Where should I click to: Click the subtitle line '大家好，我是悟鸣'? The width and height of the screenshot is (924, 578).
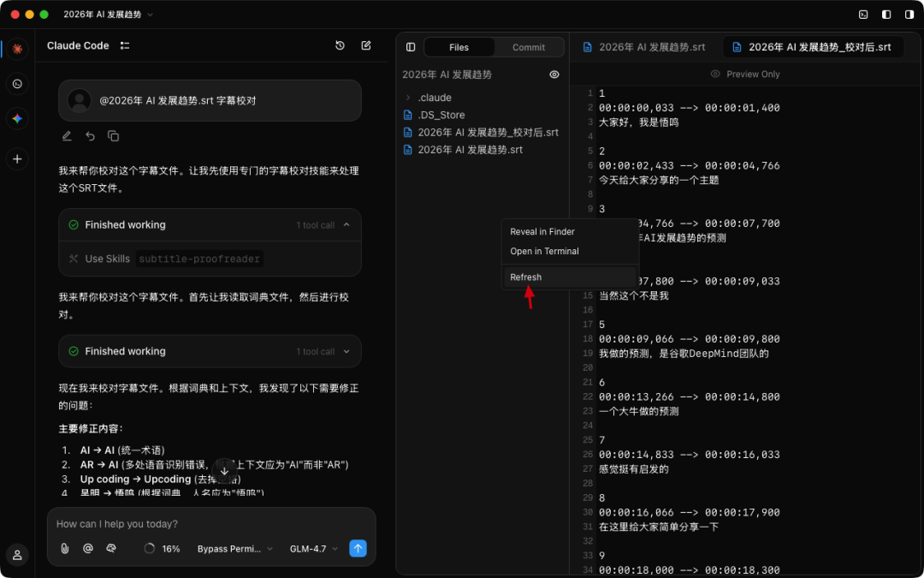coord(639,122)
